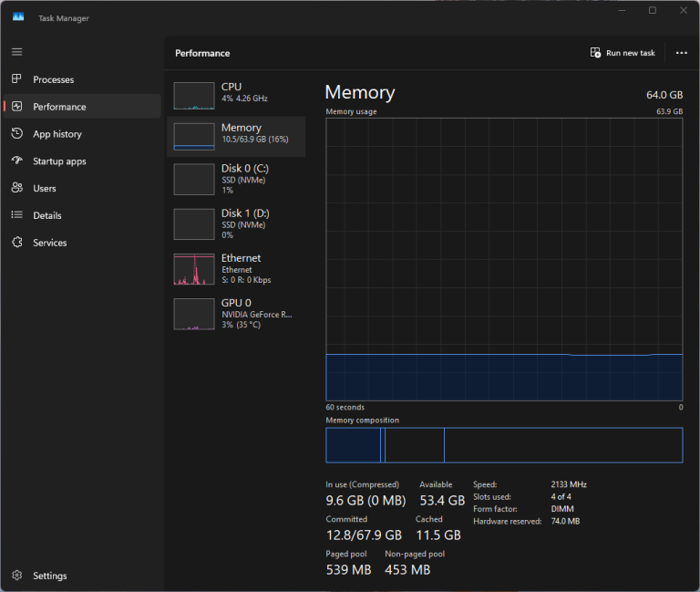Open Settings gear at bottom left
This screenshot has height=592, width=700.
pos(16,576)
